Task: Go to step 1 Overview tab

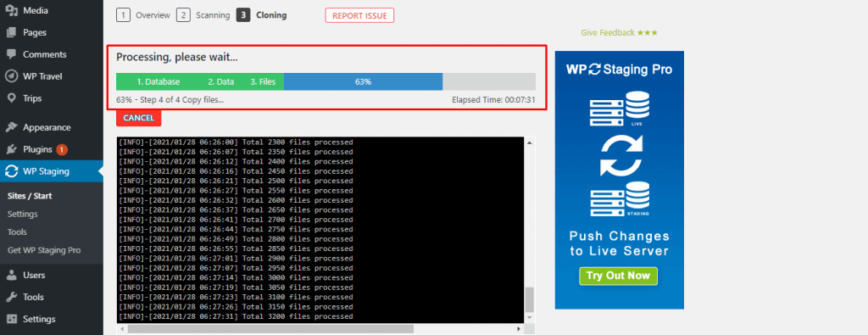Action: click(x=143, y=15)
